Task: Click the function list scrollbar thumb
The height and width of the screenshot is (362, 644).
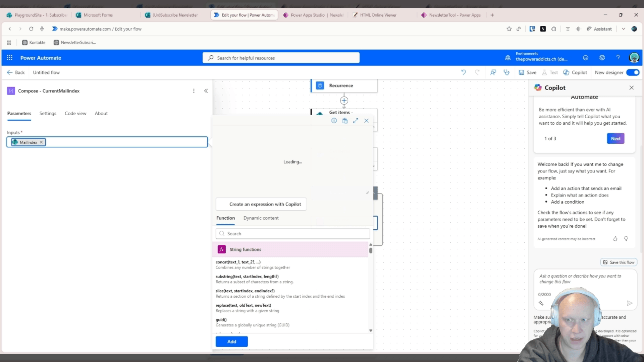Action: 371,250
